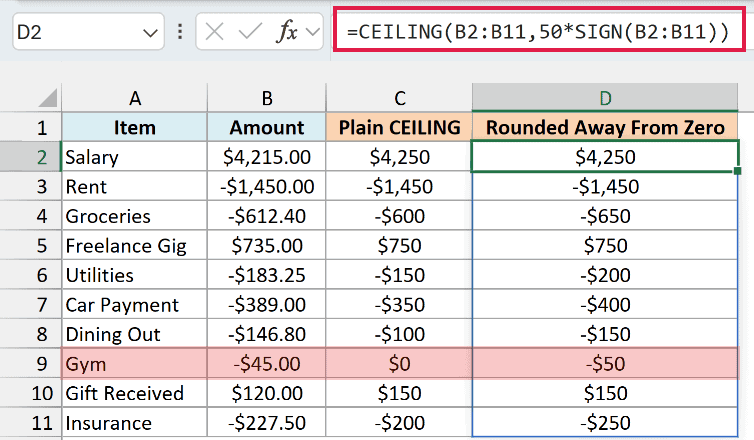The height and width of the screenshot is (440, 754).
Task: Click the -$100 Plain CEILING cell
Action: tap(399, 334)
